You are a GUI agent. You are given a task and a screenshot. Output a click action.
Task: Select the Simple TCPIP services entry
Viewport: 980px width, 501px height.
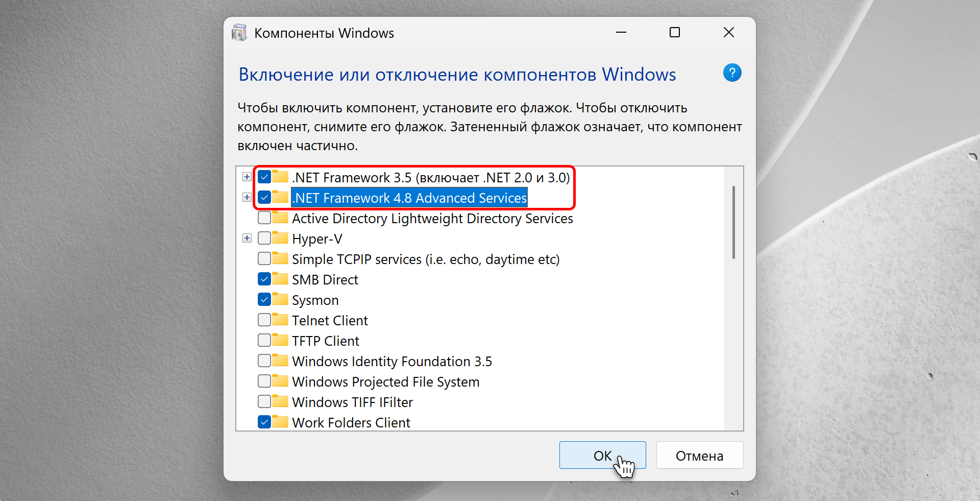click(425, 259)
